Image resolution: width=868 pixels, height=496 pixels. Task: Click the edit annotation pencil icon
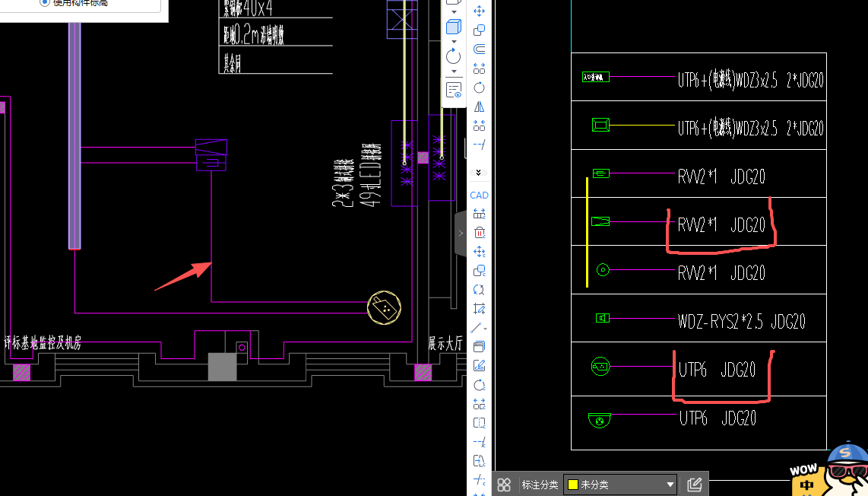tap(694, 485)
